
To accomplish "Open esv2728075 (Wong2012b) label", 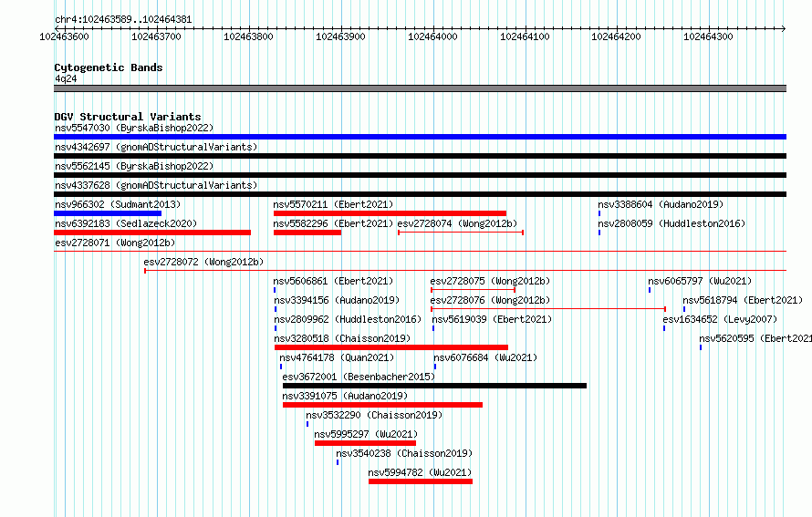I will 490,281.
